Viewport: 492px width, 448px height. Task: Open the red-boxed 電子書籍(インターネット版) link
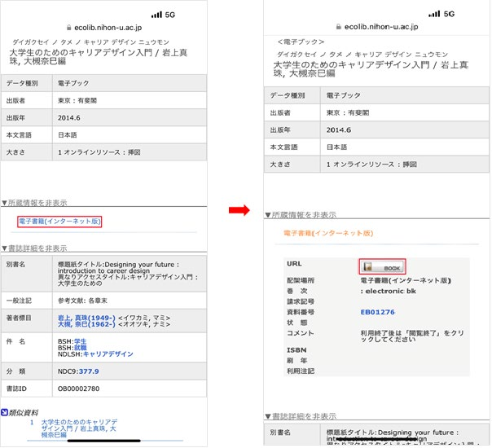[x=59, y=222]
